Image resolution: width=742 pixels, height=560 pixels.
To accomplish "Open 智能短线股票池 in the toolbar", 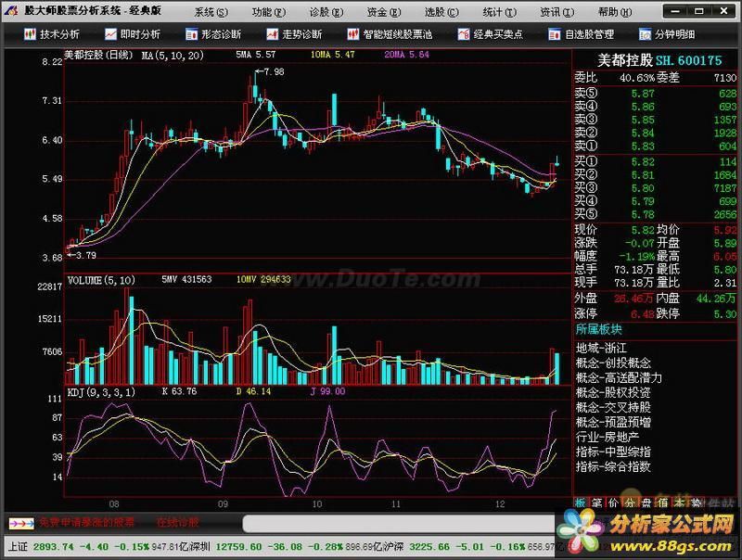I will point(390,34).
